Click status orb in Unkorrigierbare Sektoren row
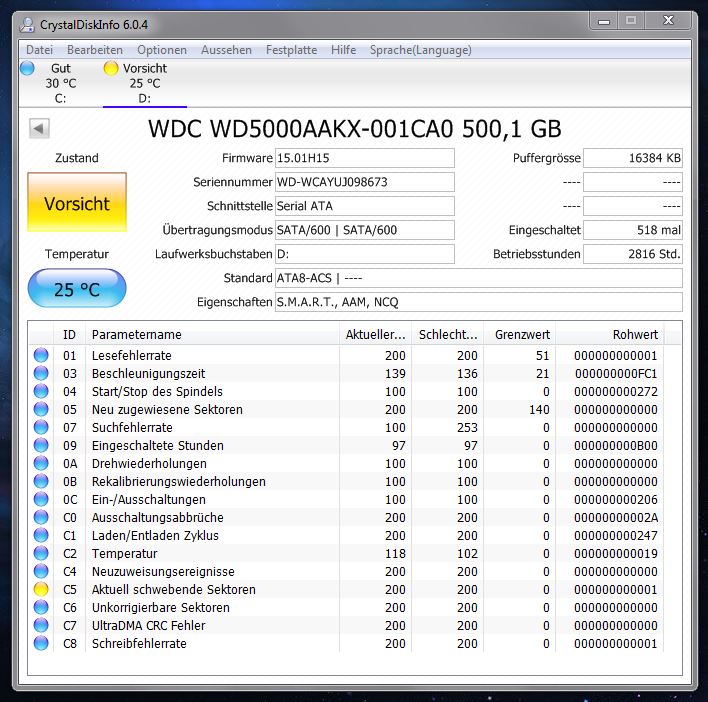 [x=41, y=607]
